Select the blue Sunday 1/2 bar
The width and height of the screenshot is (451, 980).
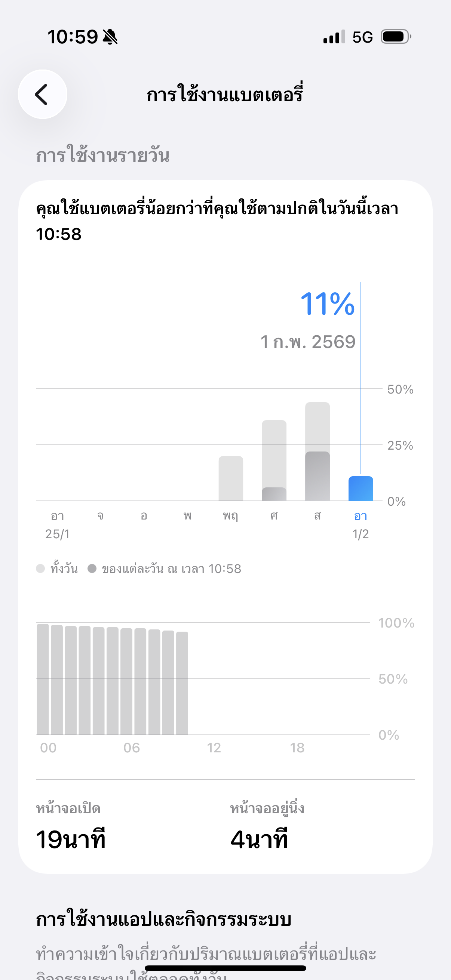click(x=361, y=488)
